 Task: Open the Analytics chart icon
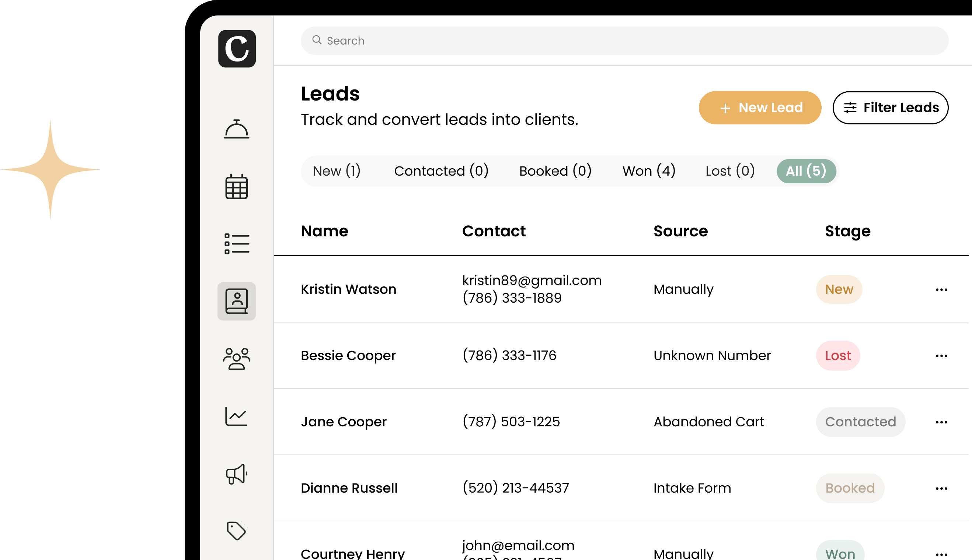tap(236, 416)
